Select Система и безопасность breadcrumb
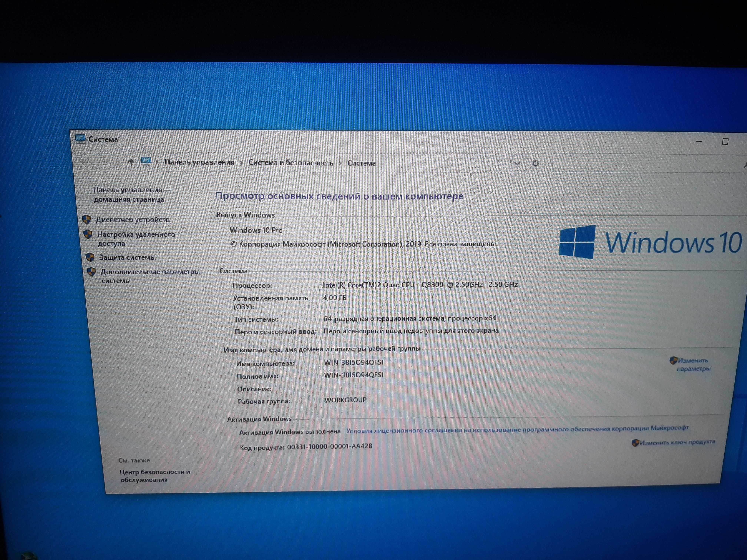 tap(291, 163)
